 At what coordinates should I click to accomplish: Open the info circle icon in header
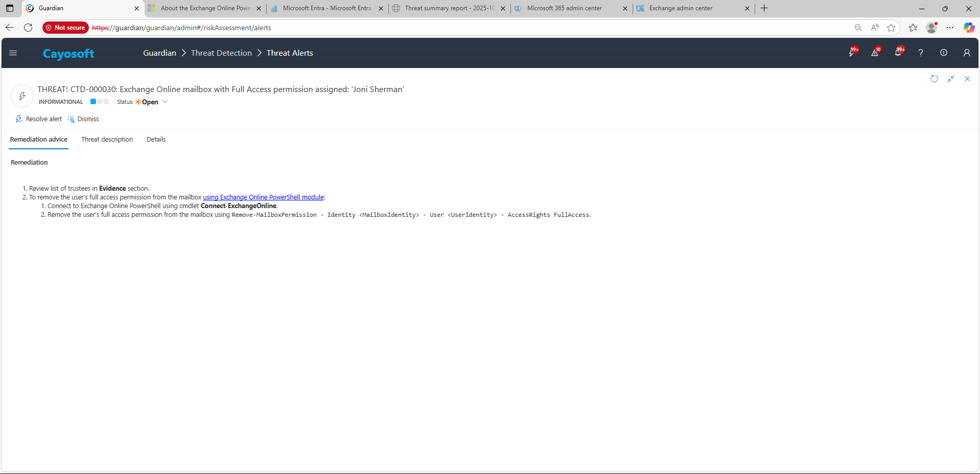tap(944, 53)
